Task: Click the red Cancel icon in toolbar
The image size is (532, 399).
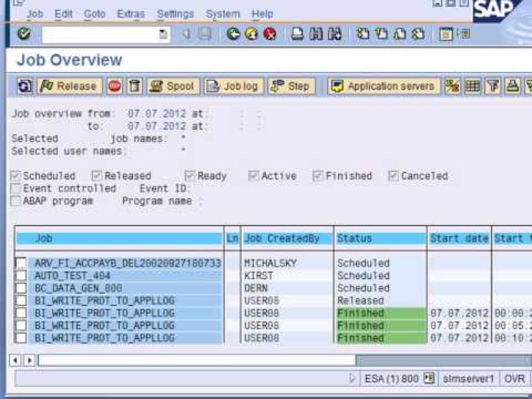Action: (x=269, y=33)
